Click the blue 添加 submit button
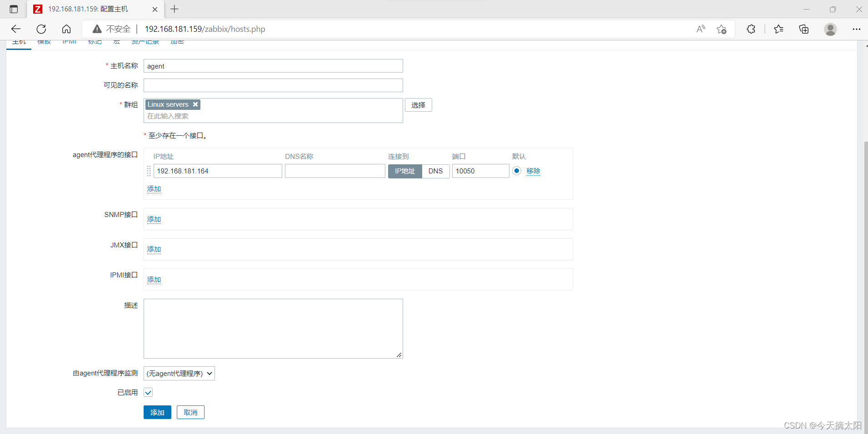 pos(157,412)
